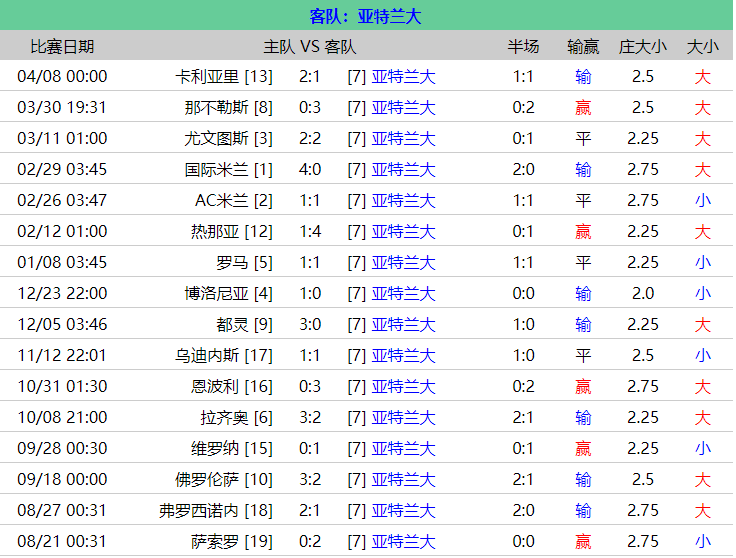Click the 4:0 score in 国际米兰 row
This screenshot has width=736, height=558.
click(310, 169)
